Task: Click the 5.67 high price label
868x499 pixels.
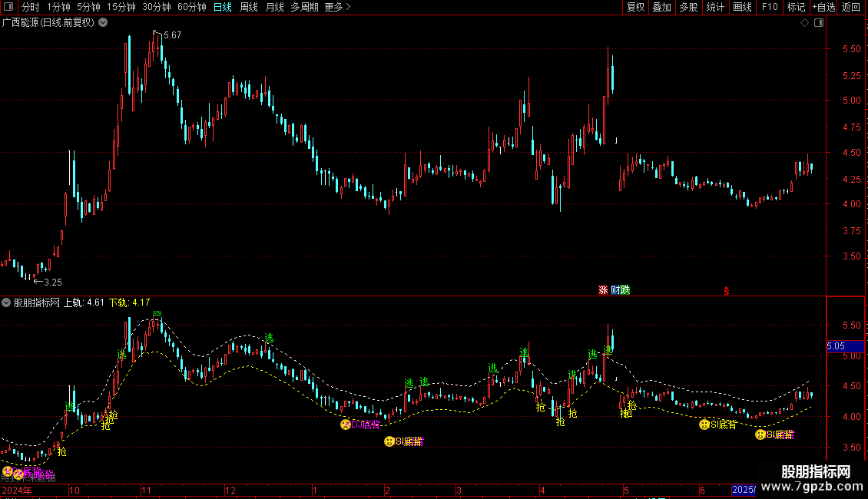Action: tap(172, 35)
